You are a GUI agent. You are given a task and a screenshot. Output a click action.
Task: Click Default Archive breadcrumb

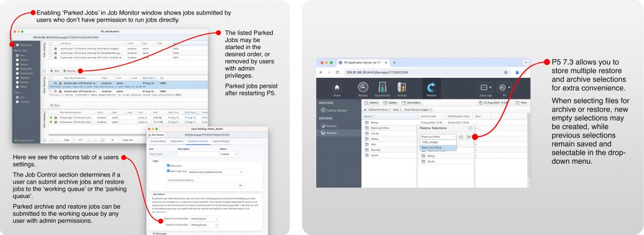tap(378, 110)
